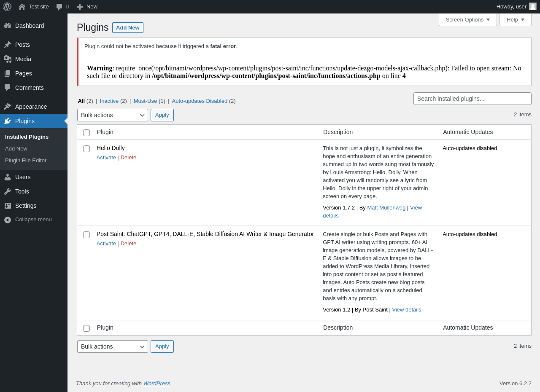540x392 pixels.
Task: Open Tools menu item
Action: (x=34, y=191)
